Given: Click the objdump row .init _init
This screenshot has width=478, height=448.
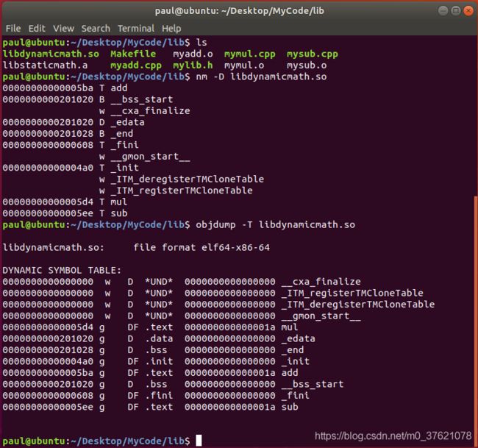Looking at the screenshot, I should click(x=156, y=361).
